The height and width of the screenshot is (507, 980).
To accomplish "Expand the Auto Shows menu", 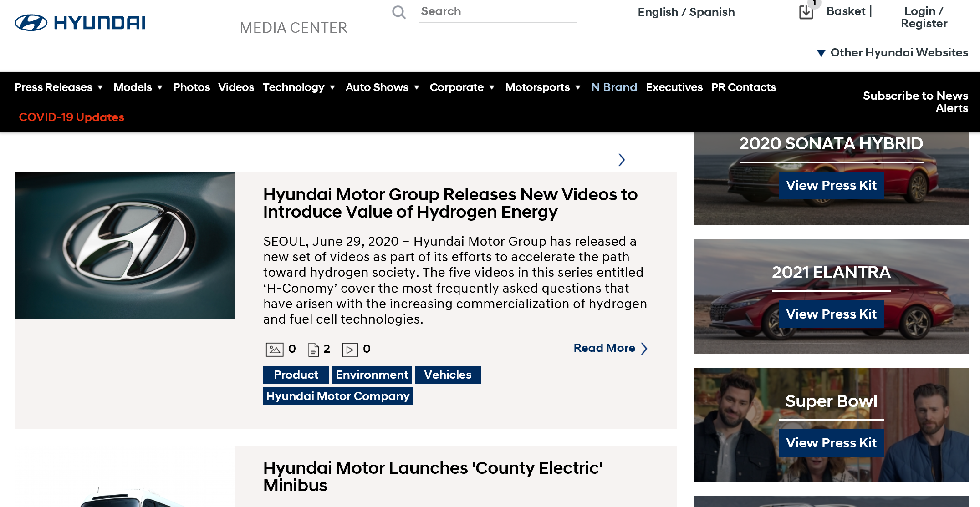I will pos(383,87).
